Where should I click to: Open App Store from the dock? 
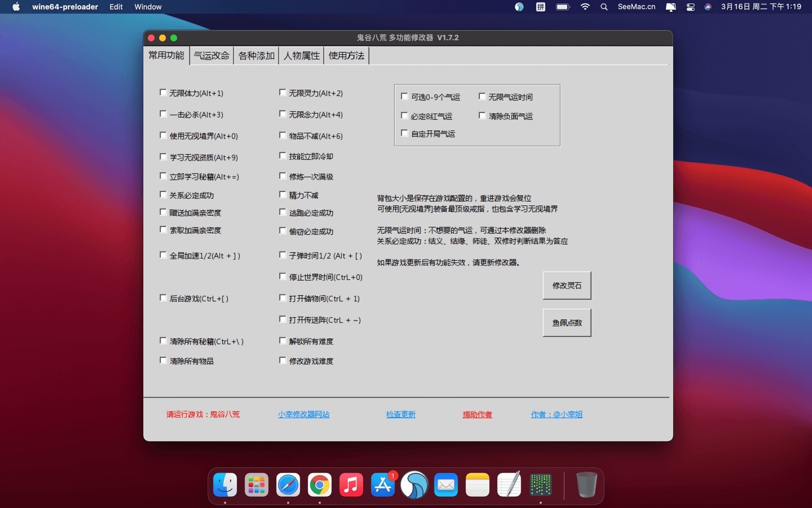point(383,485)
